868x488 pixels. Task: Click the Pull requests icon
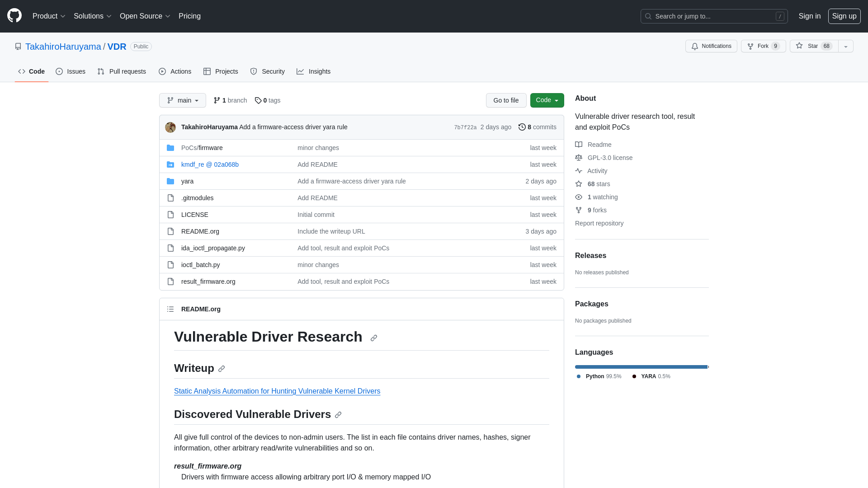pyautogui.click(x=101, y=71)
